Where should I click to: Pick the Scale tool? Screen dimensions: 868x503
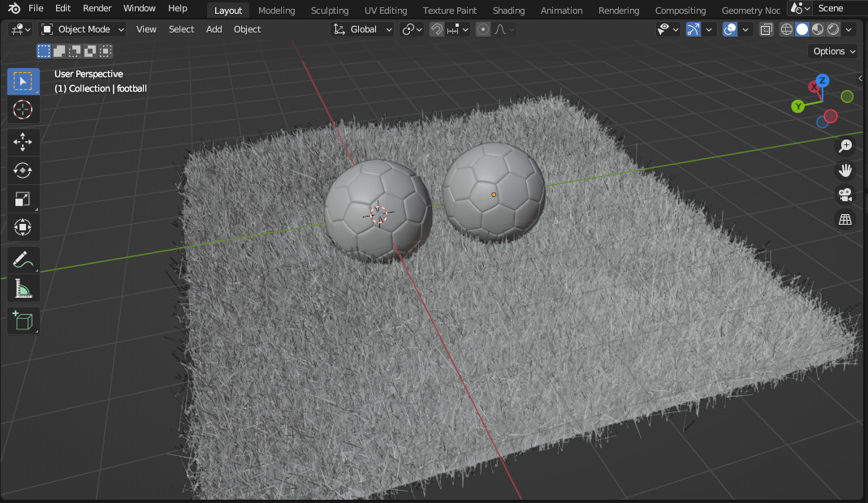pyautogui.click(x=23, y=200)
